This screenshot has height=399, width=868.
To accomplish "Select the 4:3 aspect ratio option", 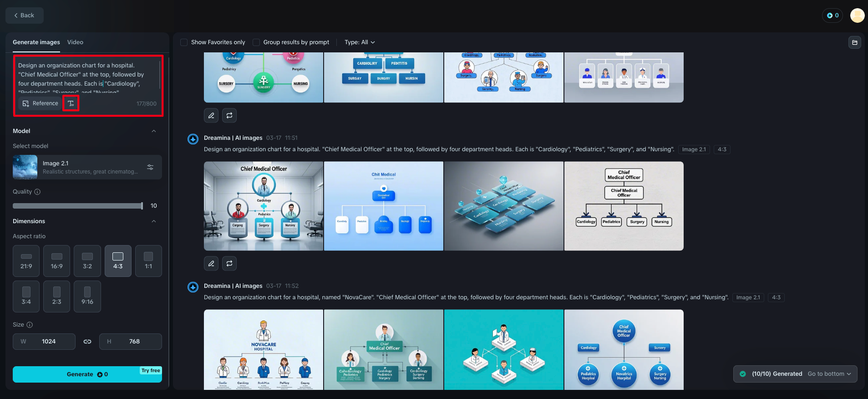I will pyautogui.click(x=118, y=261).
